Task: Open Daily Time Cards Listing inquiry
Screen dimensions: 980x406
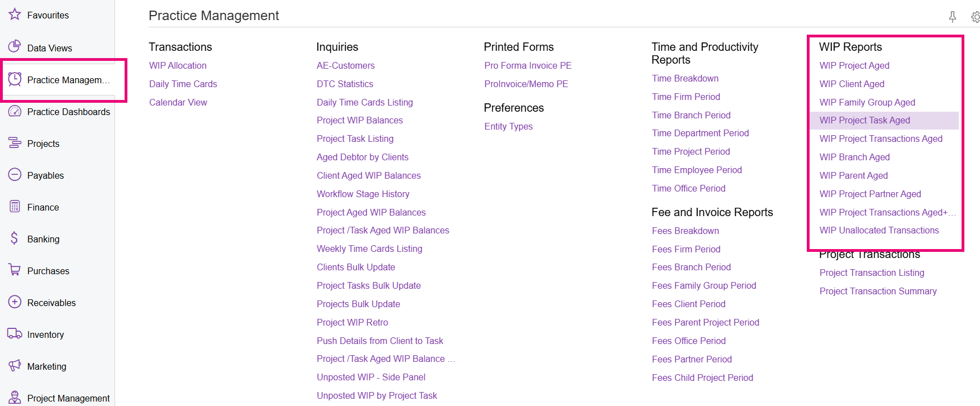Action: coord(364,102)
